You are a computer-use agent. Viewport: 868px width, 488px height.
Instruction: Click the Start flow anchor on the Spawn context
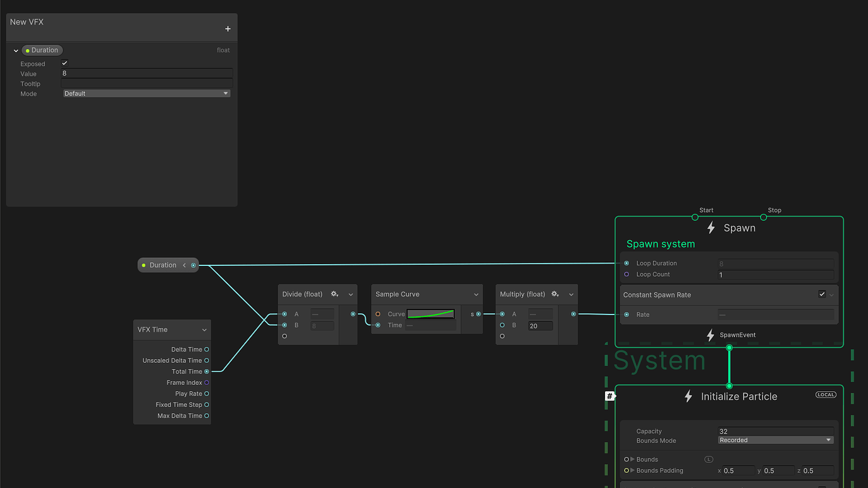[x=695, y=216]
